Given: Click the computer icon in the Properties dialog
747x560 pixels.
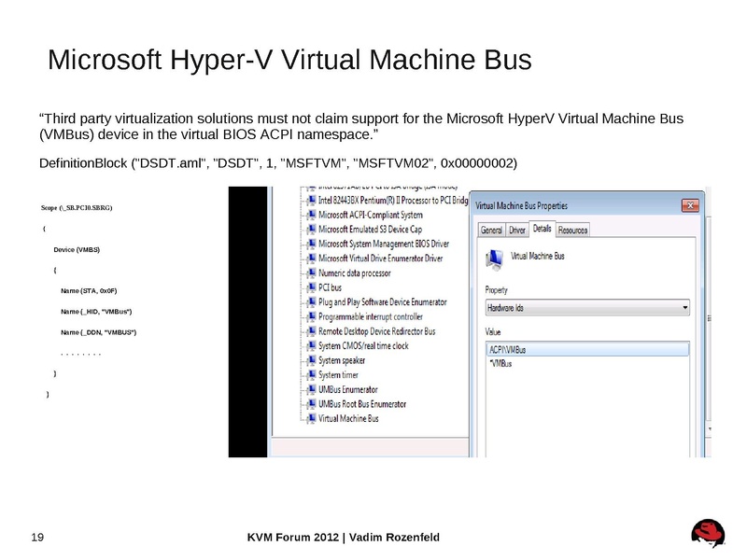Looking at the screenshot, I should click(495, 259).
